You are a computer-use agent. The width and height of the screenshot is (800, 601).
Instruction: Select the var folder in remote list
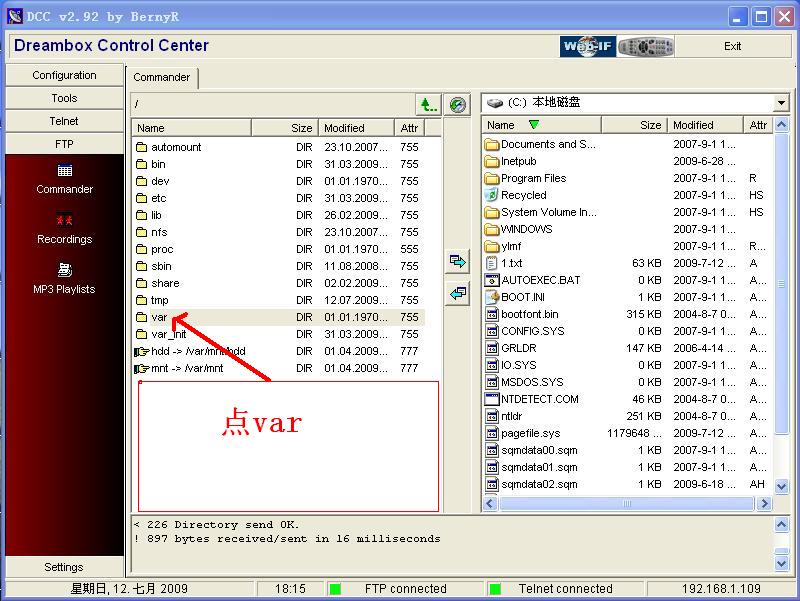(x=159, y=317)
